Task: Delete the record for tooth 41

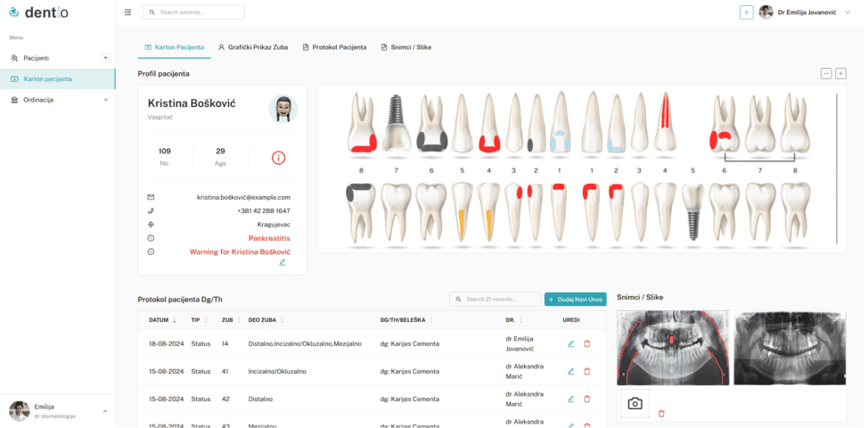Action: 587,372
